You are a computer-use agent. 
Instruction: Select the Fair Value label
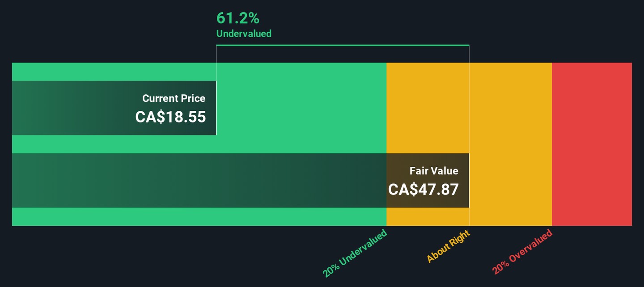[x=434, y=171]
